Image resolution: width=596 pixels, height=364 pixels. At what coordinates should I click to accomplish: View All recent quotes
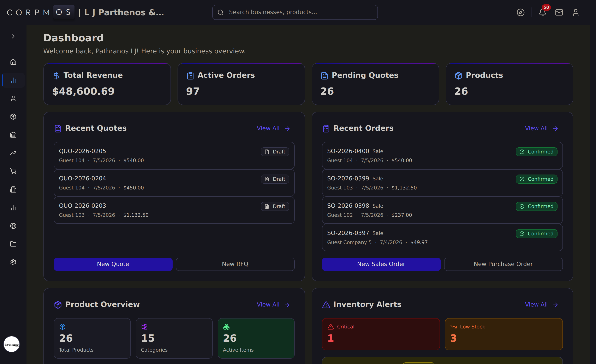tap(273, 128)
